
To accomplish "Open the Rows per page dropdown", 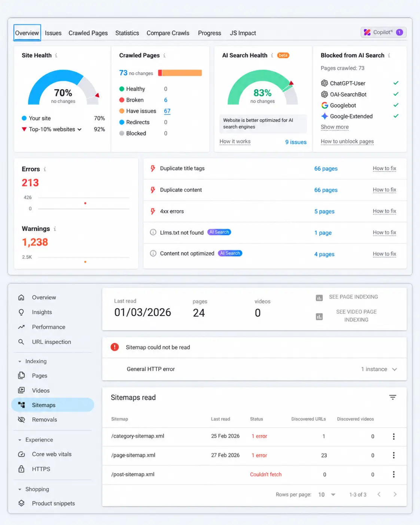I will [327, 495].
